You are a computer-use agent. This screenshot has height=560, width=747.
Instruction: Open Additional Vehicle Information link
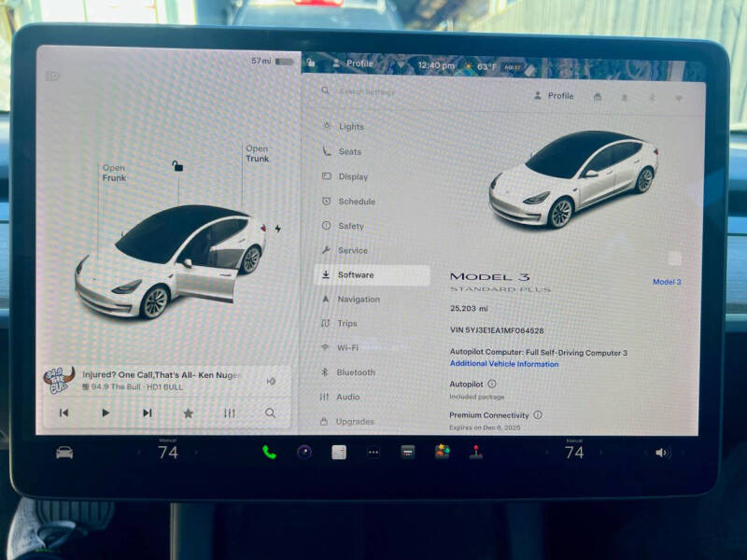tap(504, 364)
